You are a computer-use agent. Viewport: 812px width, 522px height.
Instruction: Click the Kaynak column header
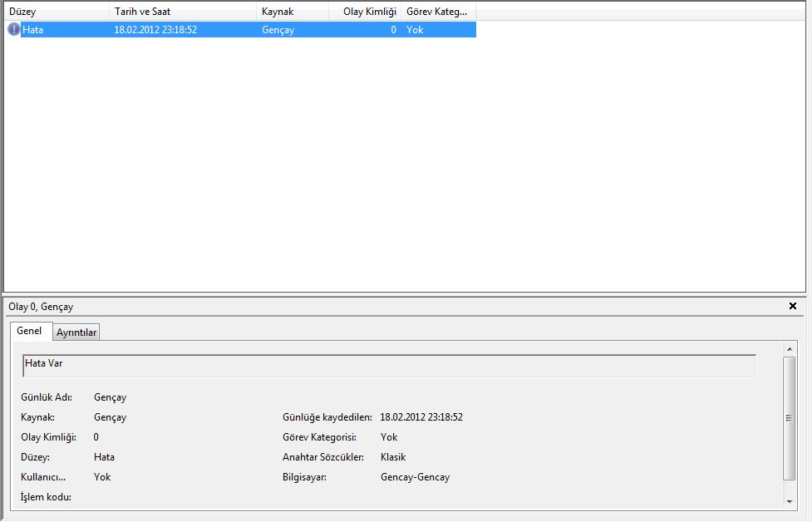point(293,12)
